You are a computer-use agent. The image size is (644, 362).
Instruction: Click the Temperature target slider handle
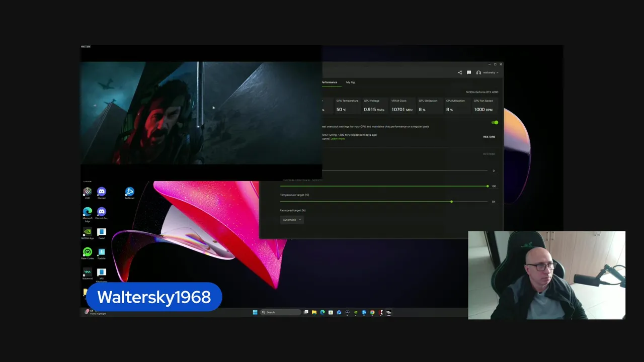tap(451, 202)
